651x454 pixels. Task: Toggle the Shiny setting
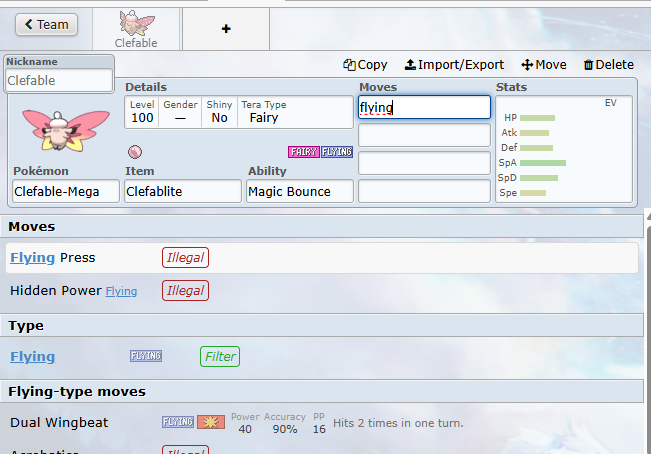[x=219, y=112]
